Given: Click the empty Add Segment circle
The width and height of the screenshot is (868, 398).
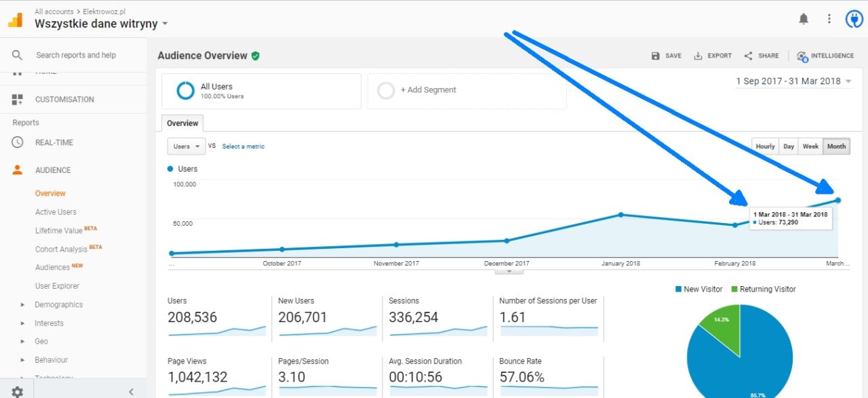Looking at the screenshot, I should tap(386, 91).
